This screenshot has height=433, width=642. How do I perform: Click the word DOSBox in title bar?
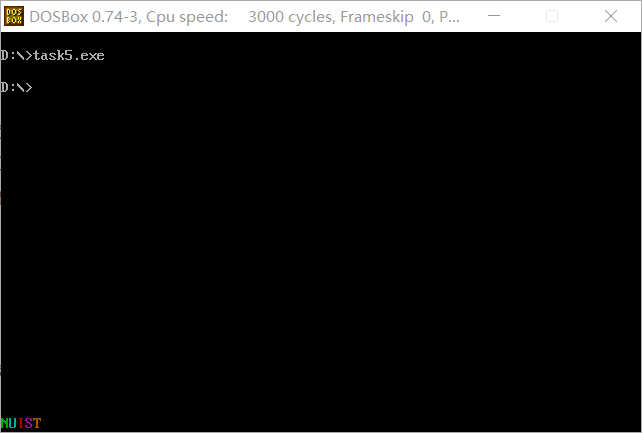point(59,17)
